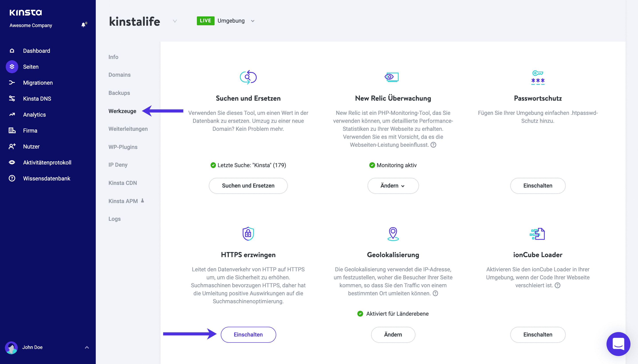Click the New Relic info question icon
This screenshot has width=638, height=364.
point(433,145)
